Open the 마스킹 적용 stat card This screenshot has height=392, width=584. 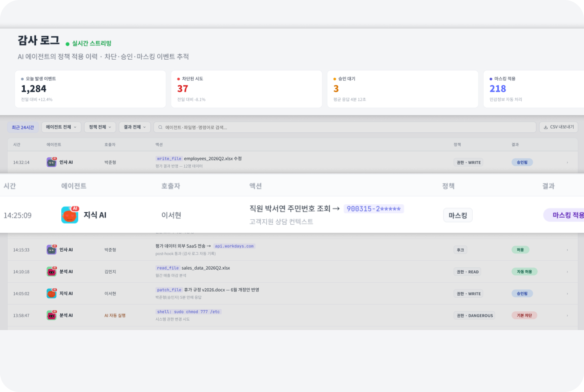[534, 89]
